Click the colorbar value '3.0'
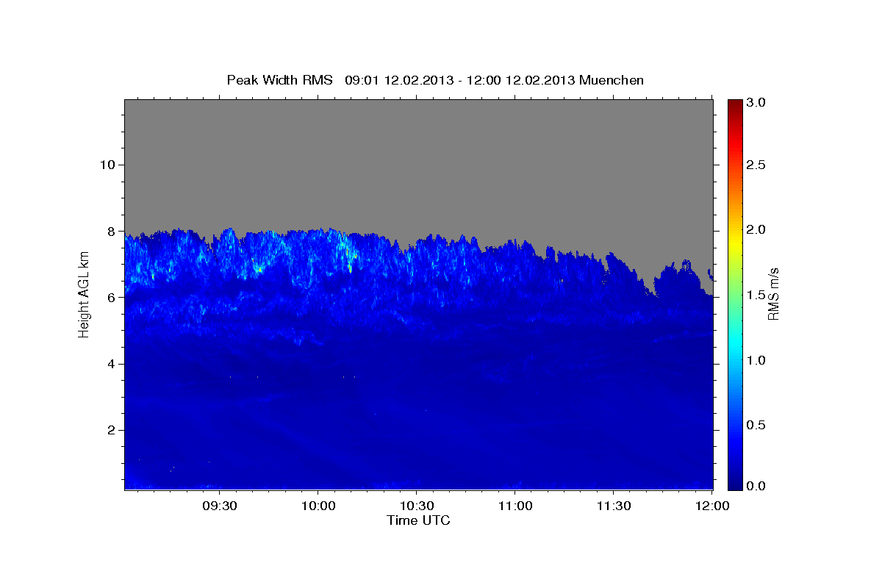This screenshot has height=588, width=882. (757, 102)
